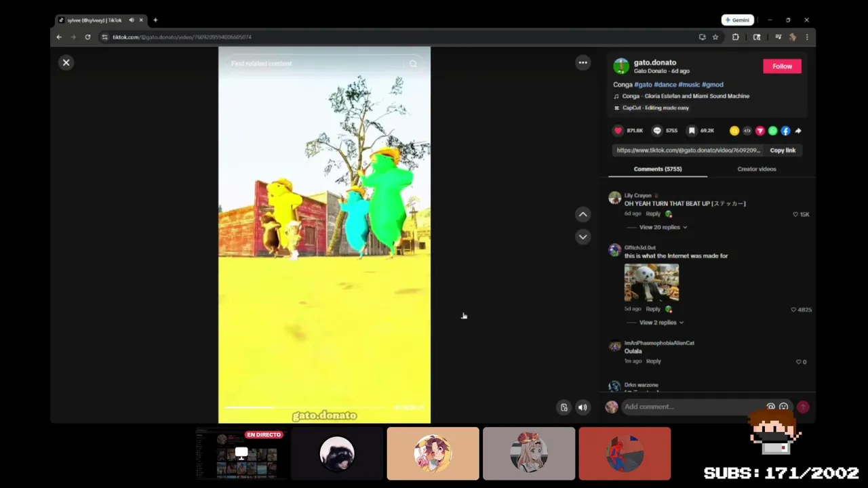Click the tiktok.com address bar
Image resolution: width=868 pixels, height=488 pixels.
click(x=400, y=37)
